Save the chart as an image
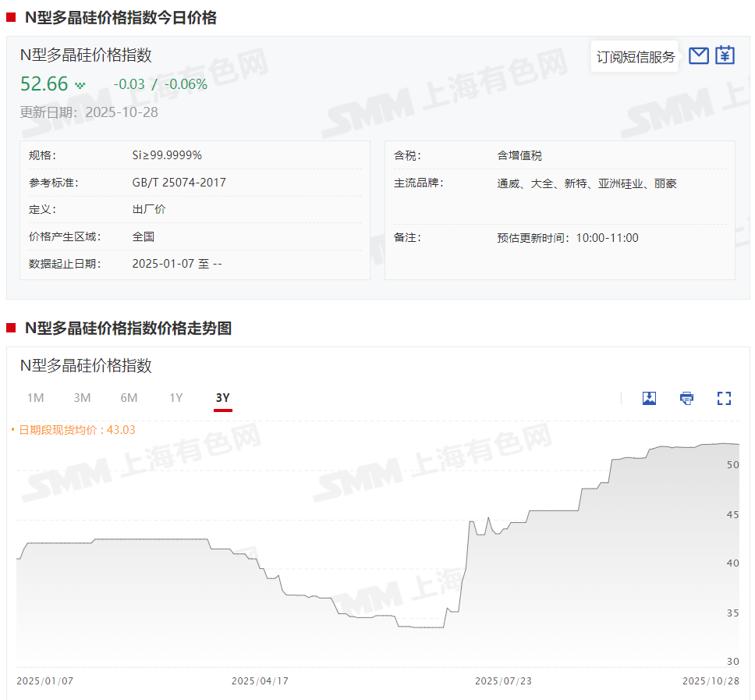Image resolution: width=755 pixels, height=700 pixels. [649, 399]
